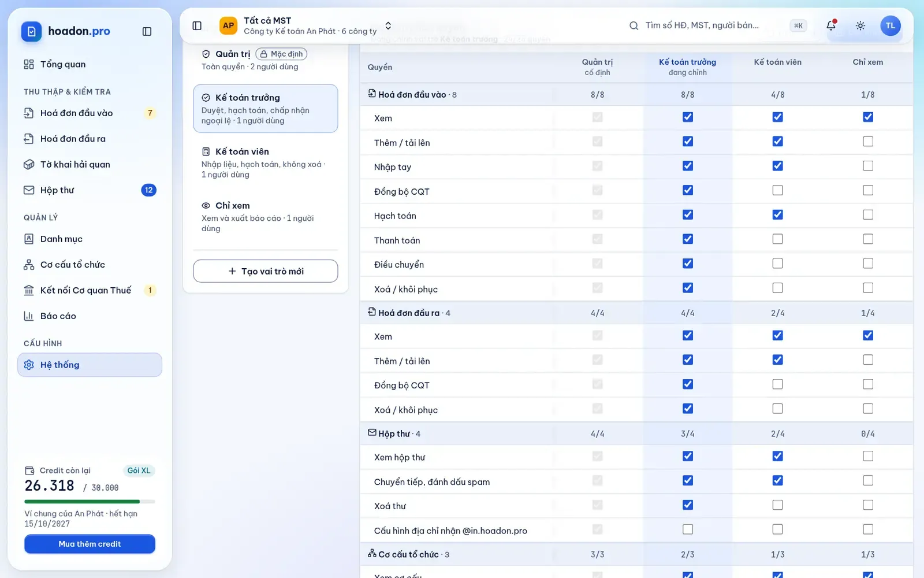Open Tờ khai hải quan page
Viewport: 924px width, 578px height.
click(x=90, y=164)
